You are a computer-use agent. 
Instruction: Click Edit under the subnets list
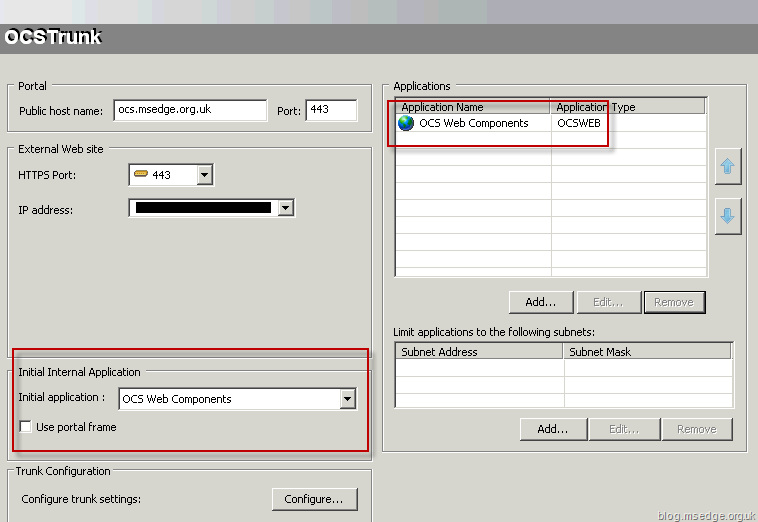624,429
